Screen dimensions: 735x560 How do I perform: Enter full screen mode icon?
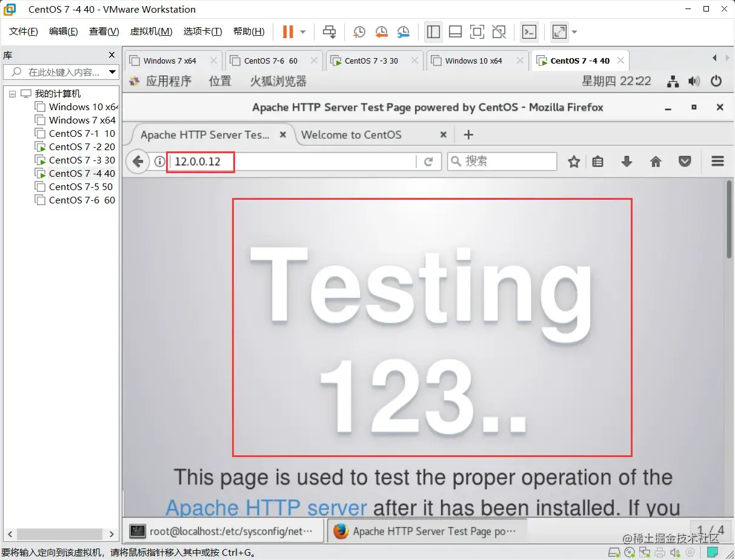pos(477,31)
